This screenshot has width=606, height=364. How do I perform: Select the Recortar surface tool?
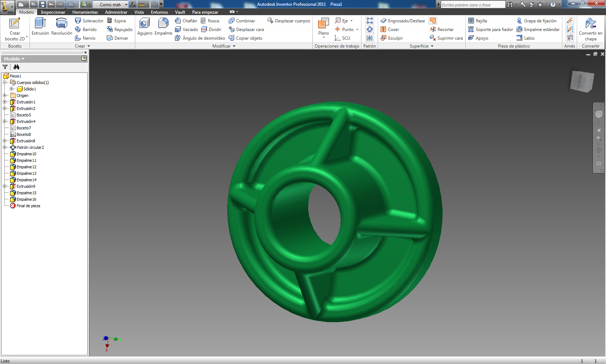[442, 30]
